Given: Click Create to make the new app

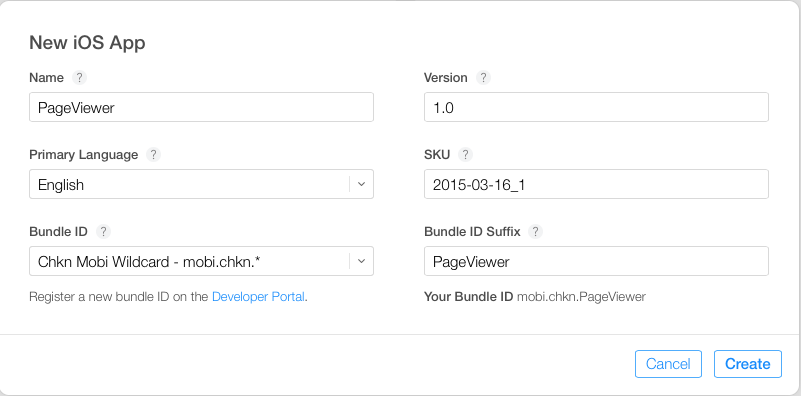Looking at the screenshot, I should click(x=748, y=364).
